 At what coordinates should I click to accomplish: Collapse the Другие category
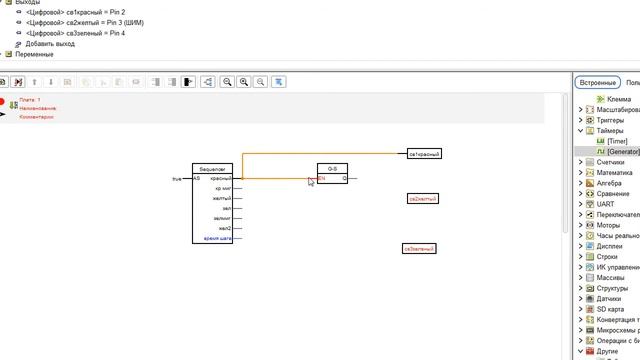coord(580,351)
